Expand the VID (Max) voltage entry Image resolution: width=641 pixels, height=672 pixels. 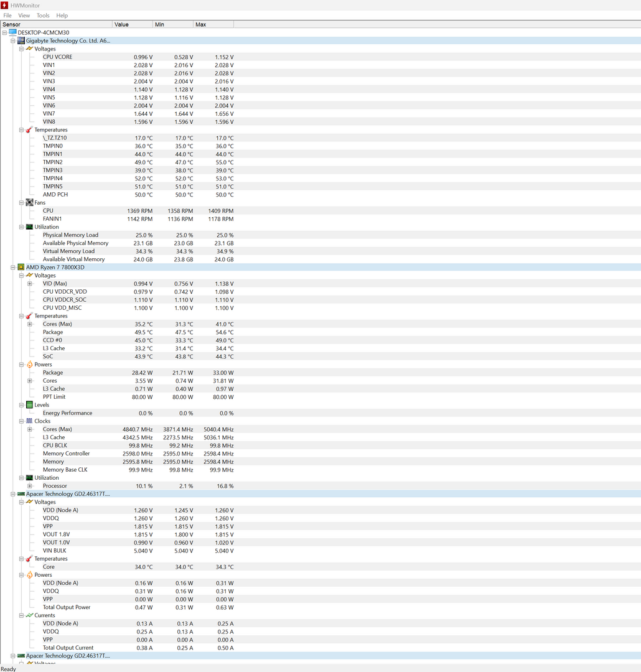[x=30, y=284]
